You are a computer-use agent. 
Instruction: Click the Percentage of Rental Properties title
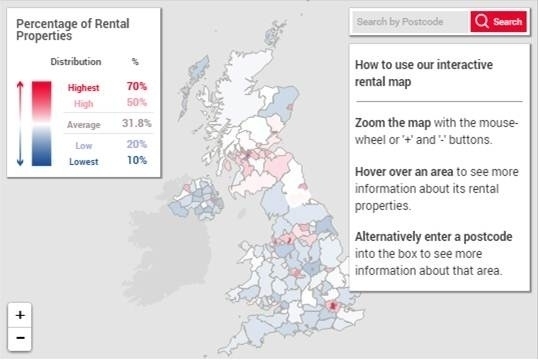[x=73, y=30]
